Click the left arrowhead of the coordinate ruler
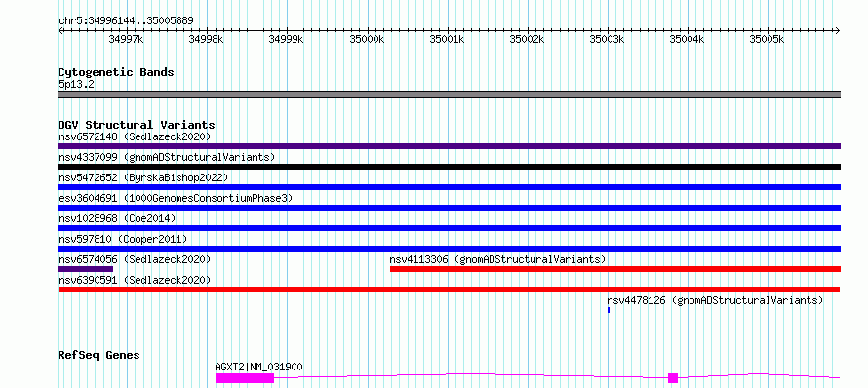This screenshot has width=868, height=388. pos(60,31)
